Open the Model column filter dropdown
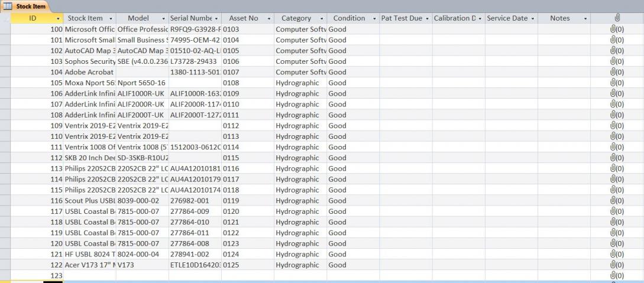 pos(163,18)
